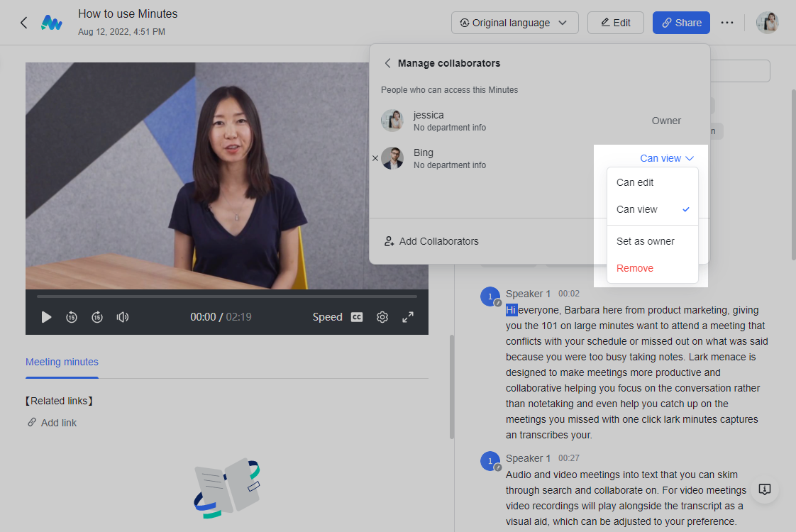Select Can edit permission

(x=635, y=182)
